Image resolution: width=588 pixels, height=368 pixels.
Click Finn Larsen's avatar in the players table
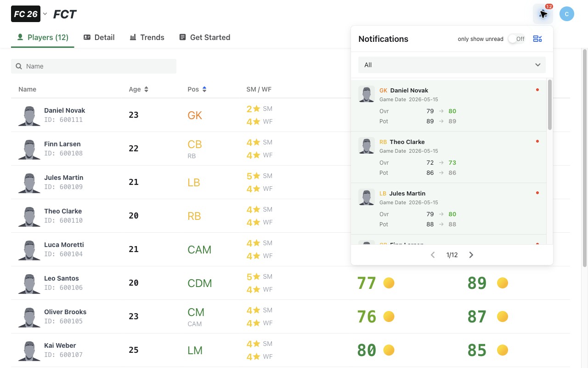29,149
